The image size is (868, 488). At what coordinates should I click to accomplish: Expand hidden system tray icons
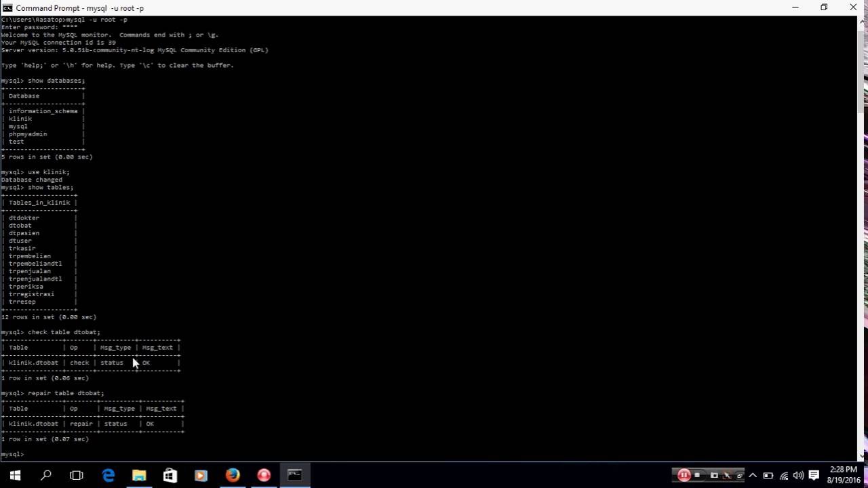753,475
